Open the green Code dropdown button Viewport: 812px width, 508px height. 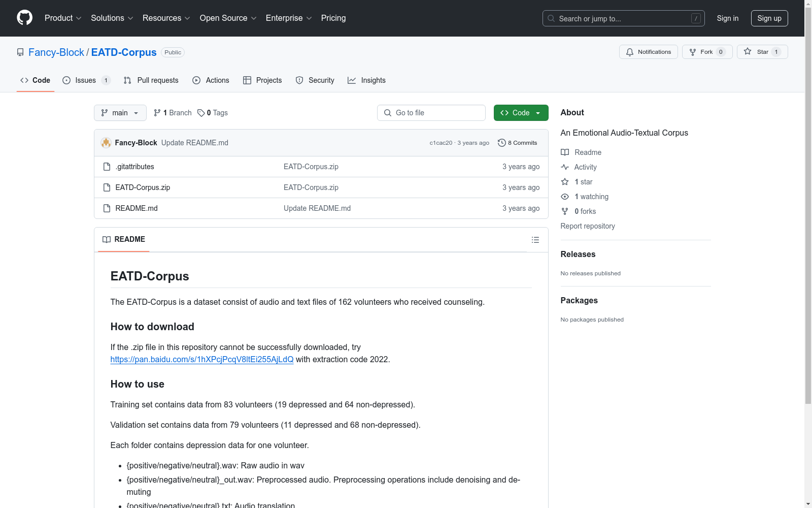click(x=521, y=113)
